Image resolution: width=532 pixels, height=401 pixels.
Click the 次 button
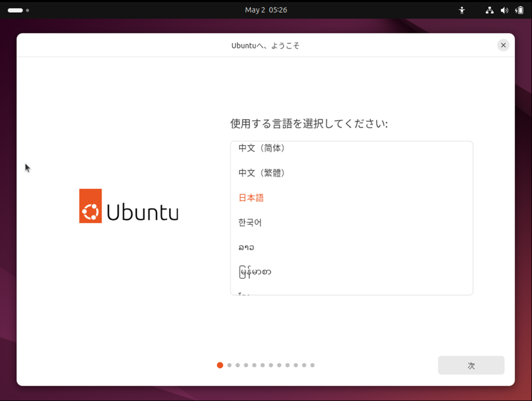click(x=471, y=366)
